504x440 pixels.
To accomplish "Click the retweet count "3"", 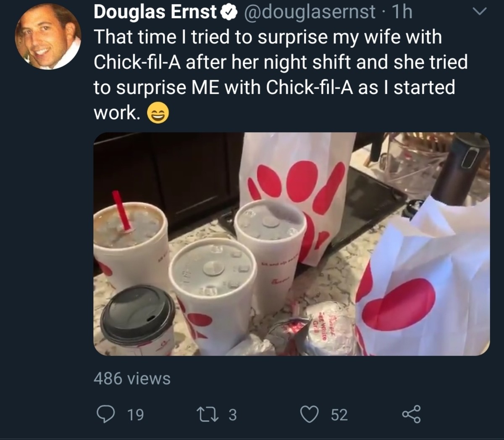I will click(233, 415).
